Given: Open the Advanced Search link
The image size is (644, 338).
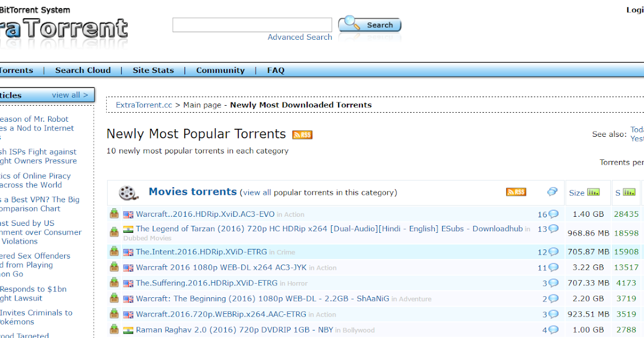Looking at the screenshot, I should pyautogui.click(x=299, y=37).
